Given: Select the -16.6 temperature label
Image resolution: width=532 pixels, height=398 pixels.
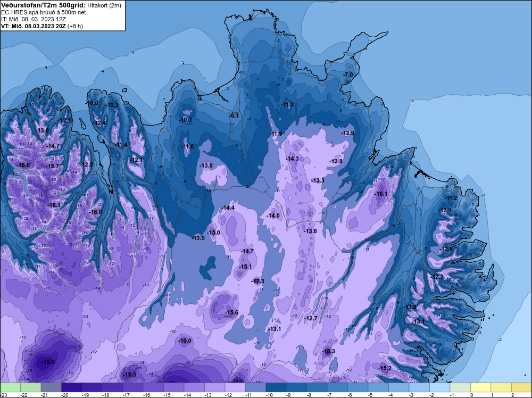Looking at the screenshot, I should 23,165.
